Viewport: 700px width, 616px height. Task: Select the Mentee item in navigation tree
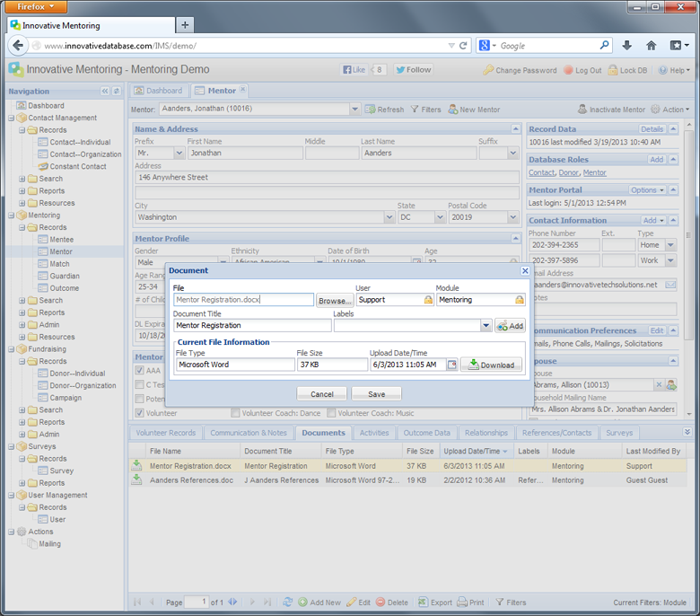coord(61,240)
